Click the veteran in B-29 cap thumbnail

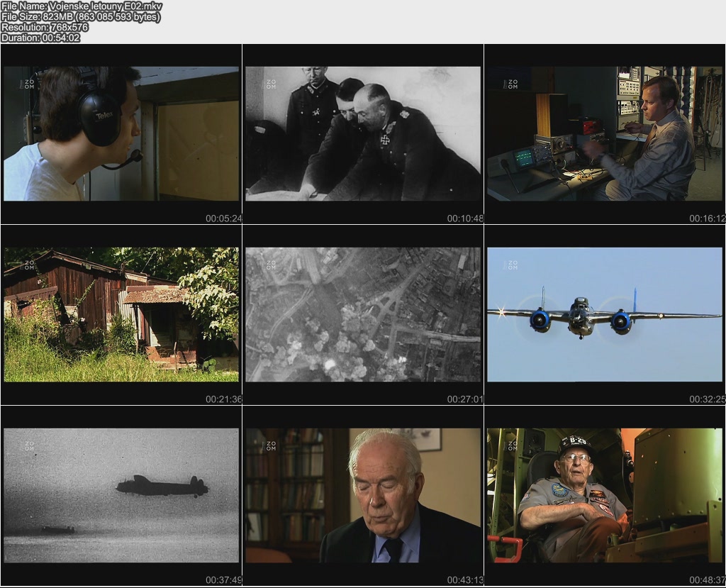coord(605,495)
